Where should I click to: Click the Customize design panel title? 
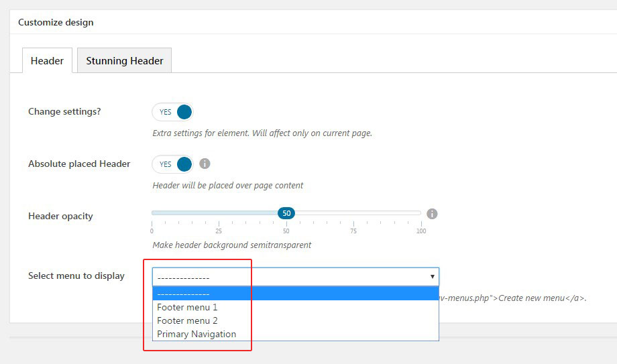tap(56, 22)
